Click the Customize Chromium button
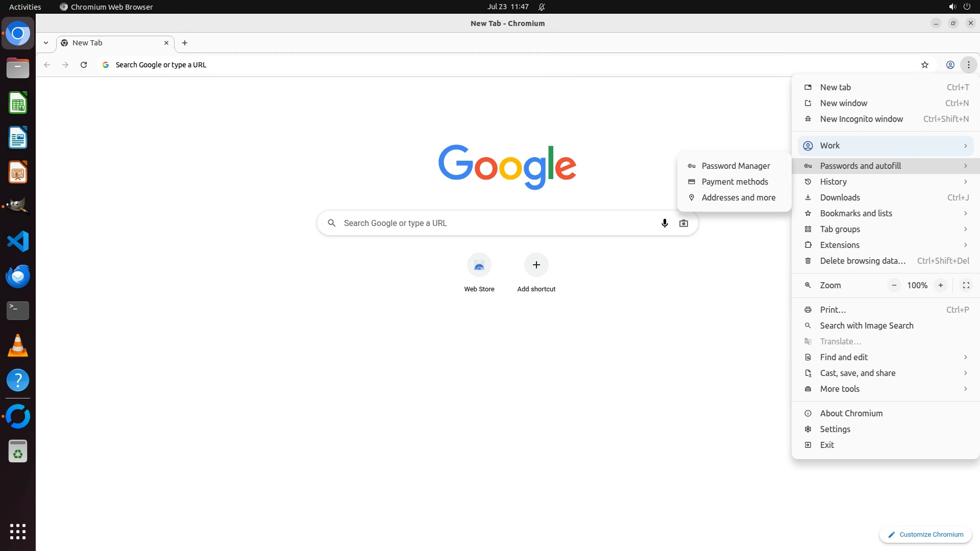The height and width of the screenshot is (551, 980). point(925,534)
